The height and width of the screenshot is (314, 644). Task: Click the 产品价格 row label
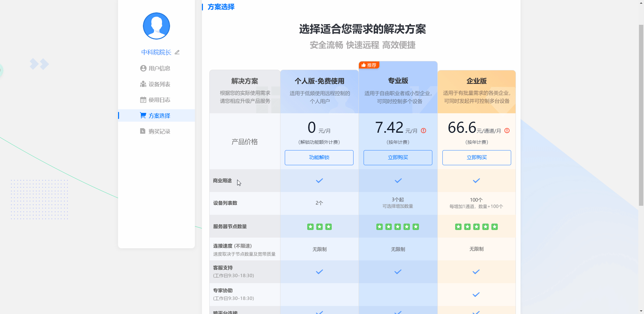tap(245, 142)
